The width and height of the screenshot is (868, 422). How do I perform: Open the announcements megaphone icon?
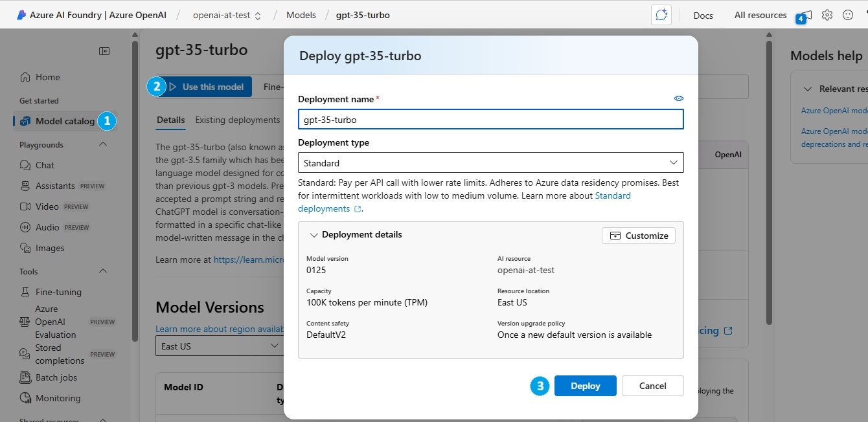pyautogui.click(x=806, y=15)
